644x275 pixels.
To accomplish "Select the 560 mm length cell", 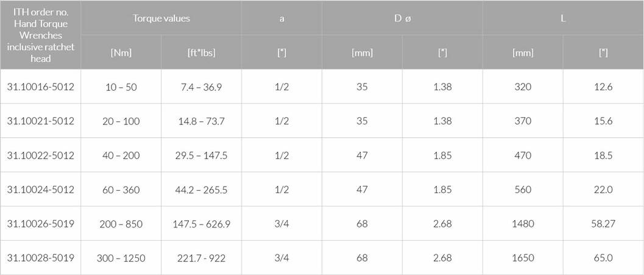I will pyautogui.click(x=523, y=190).
